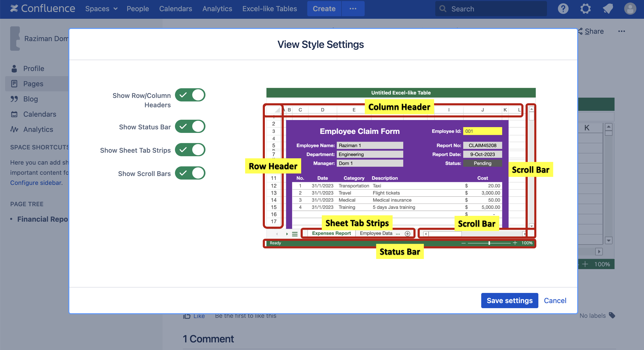Click the Confluence logo icon
Image resolution: width=644 pixels, height=350 pixels.
[14, 9]
